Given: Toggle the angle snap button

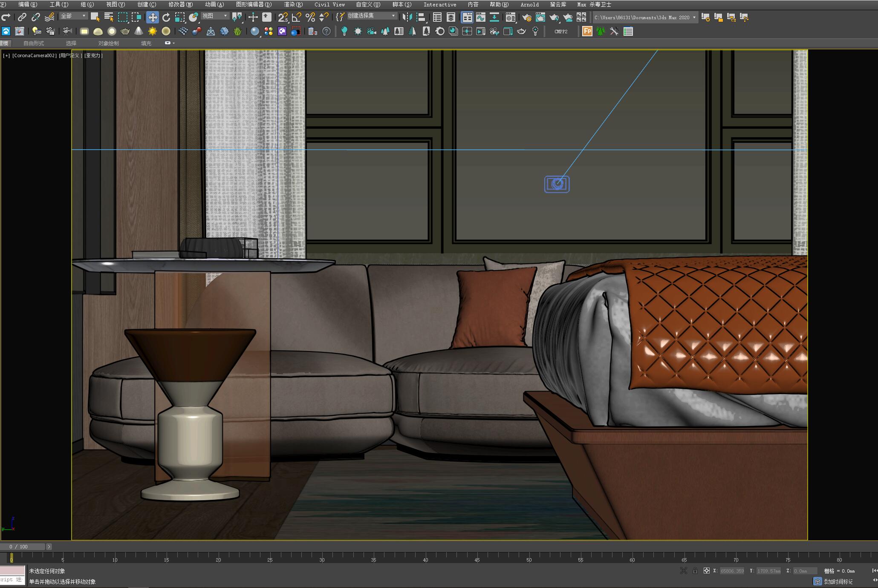Looking at the screenshot, I should point(297,17).
